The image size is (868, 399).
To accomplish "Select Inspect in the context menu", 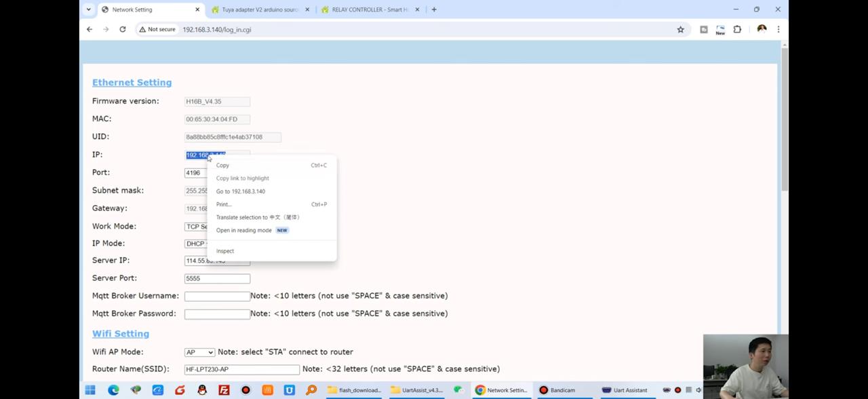I will (225, 251).
